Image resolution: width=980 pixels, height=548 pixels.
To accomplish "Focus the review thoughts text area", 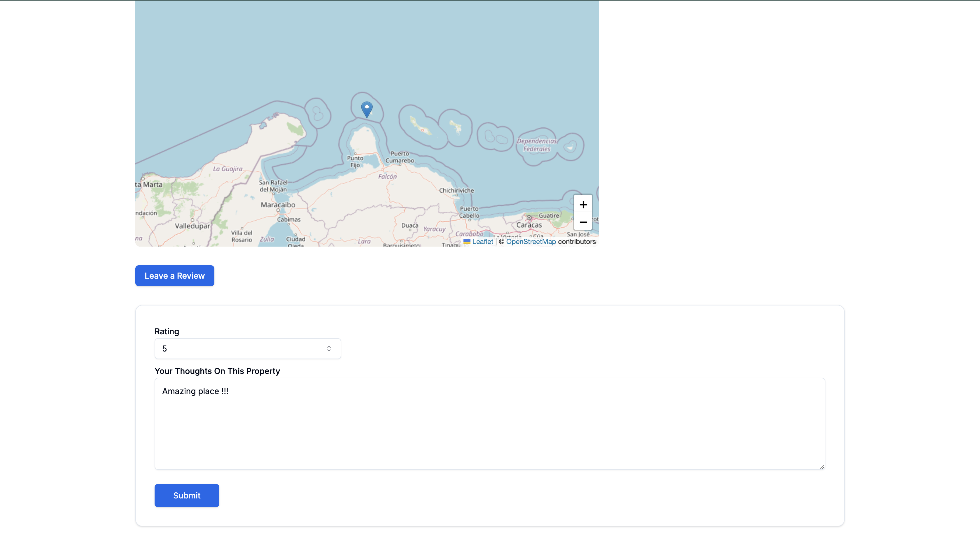I will point(490,424).
